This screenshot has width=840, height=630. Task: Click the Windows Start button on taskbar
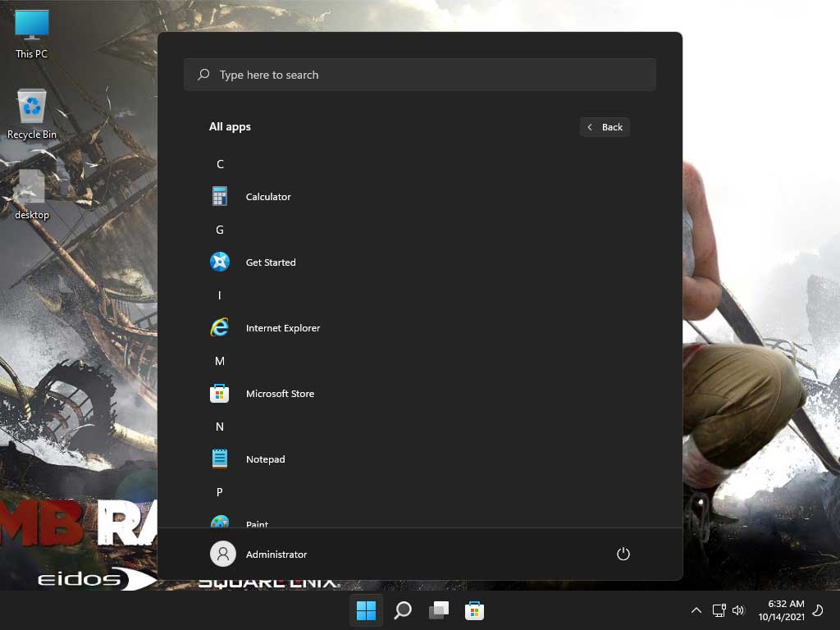pos(367,610)
